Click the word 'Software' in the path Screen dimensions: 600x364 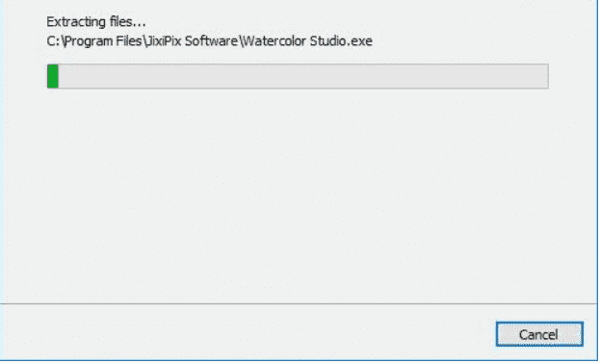pos(211,41)
